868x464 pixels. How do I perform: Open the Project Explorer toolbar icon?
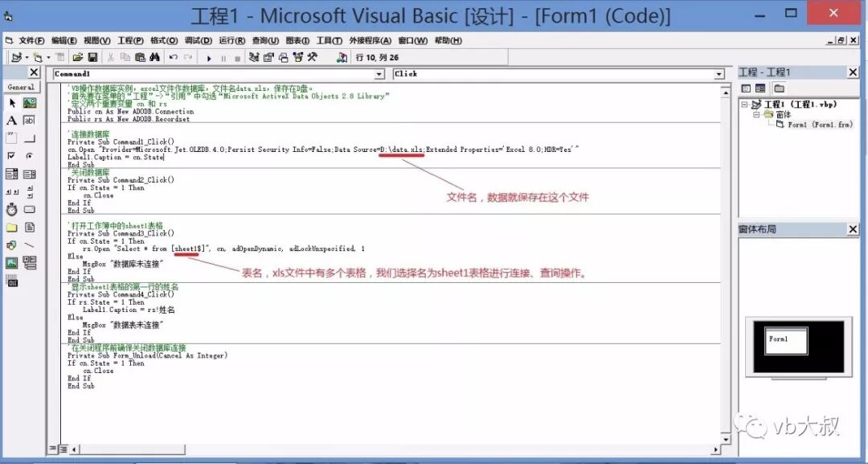tap(254, 57)
